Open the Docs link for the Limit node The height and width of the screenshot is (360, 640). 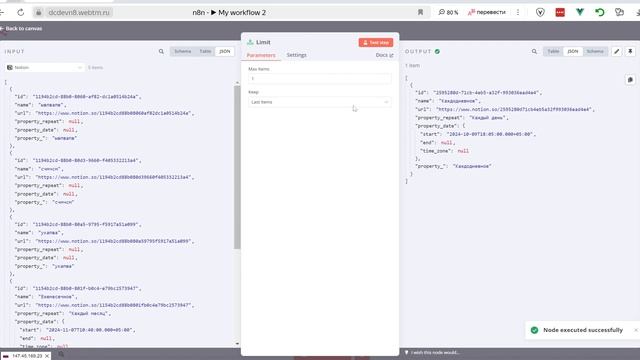384,55
